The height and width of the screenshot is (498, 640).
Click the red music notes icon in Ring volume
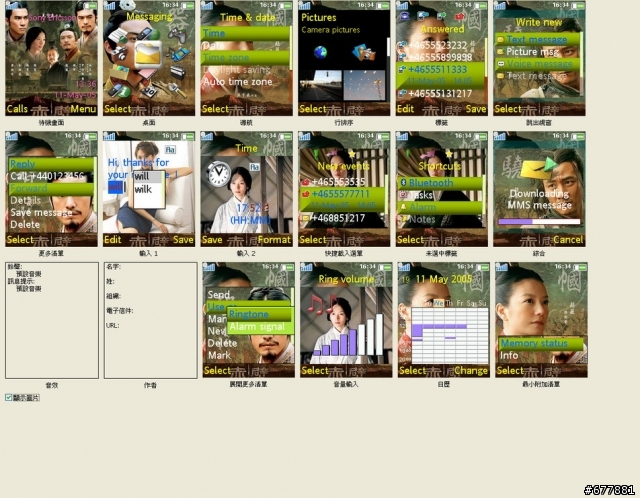(x=322, y=304)
